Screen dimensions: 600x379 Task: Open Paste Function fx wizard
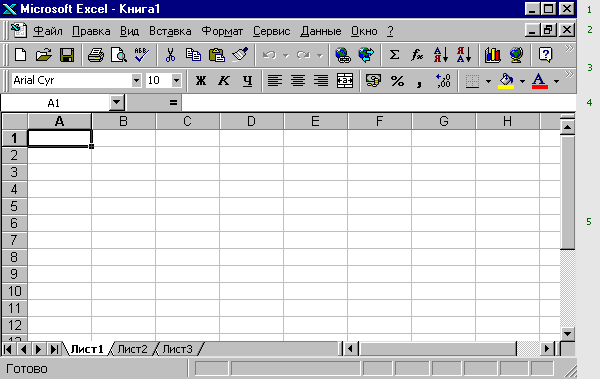click(417, 55)
